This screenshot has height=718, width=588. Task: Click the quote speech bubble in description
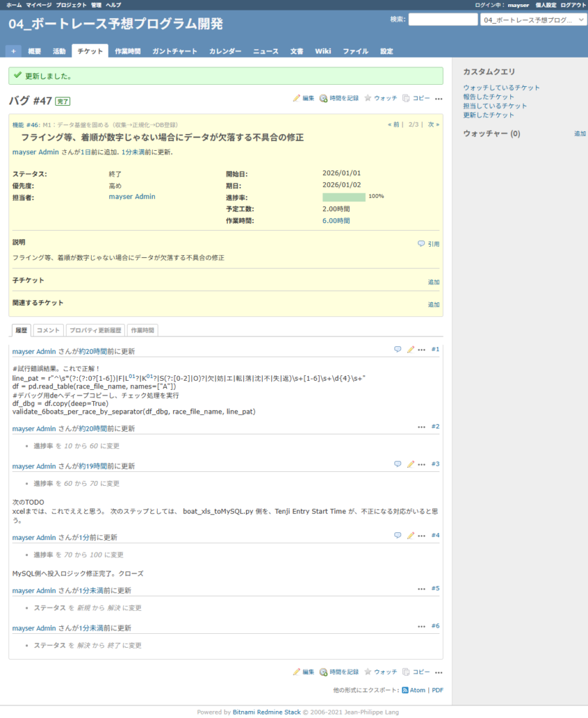[x=421, y=244]
